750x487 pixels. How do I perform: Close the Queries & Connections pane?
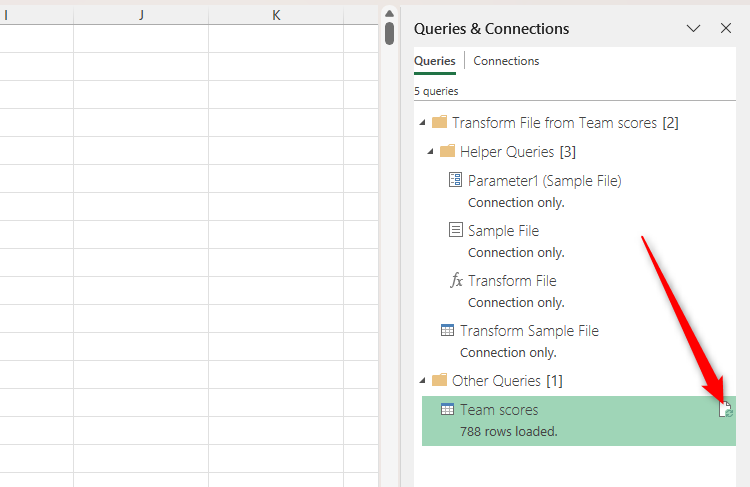pos(726,29)
